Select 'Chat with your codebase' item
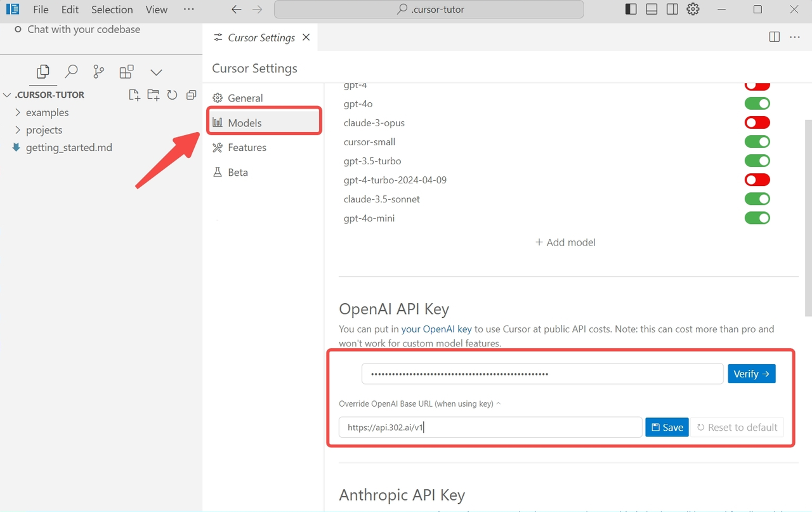Screen dimensions: 812x512 (84, 29)
